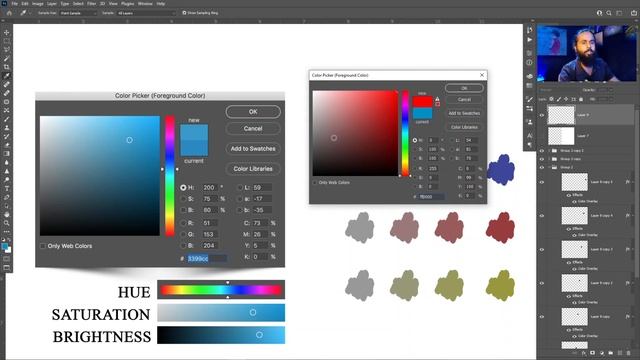Click Cancel in the small Color Picker dialog
640x360 pixels.
[x=464, y=100]
